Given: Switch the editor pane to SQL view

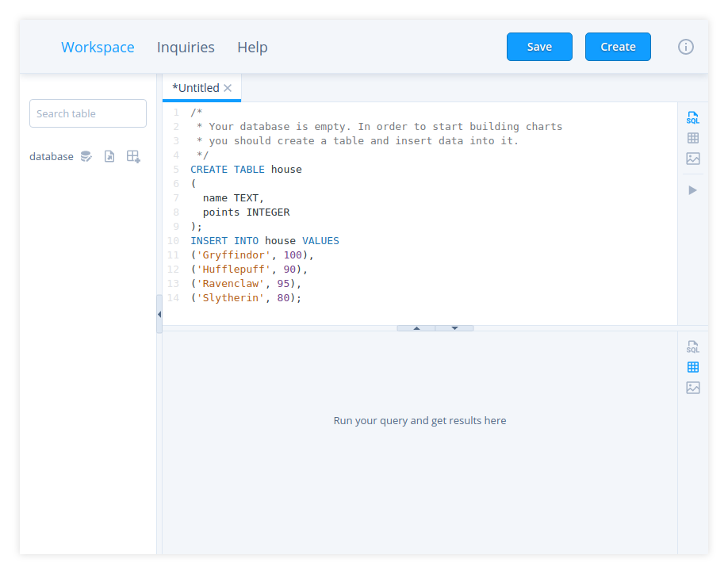Looking at the screenshot, I should 692,116.
